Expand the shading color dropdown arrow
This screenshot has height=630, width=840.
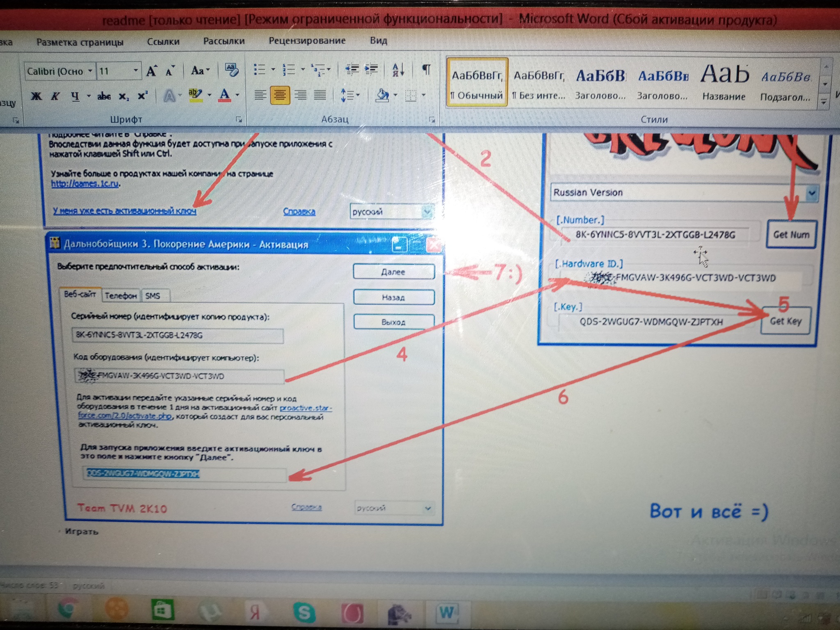point(395,96)
